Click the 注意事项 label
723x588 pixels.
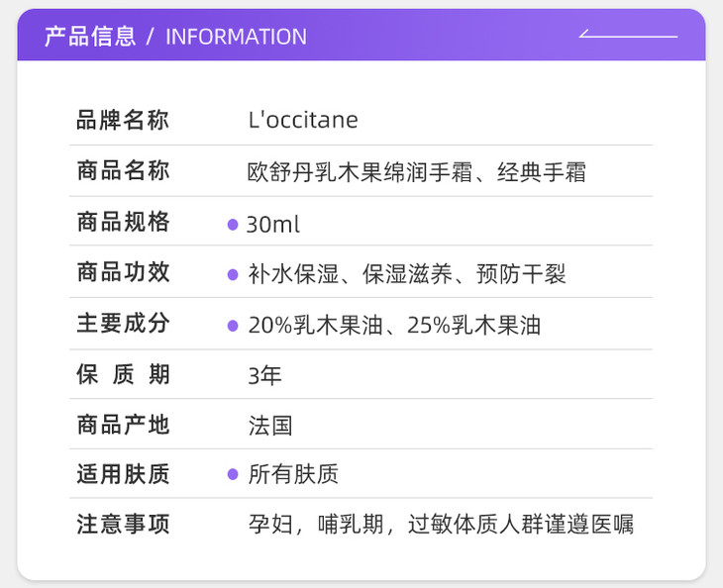pyautogui.click(x=123, y=524)
